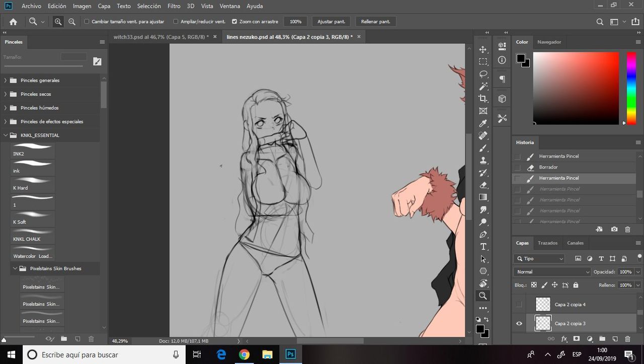644x364 pixels.
Task: Select the History Brush tool
Action: coord(483,173)
